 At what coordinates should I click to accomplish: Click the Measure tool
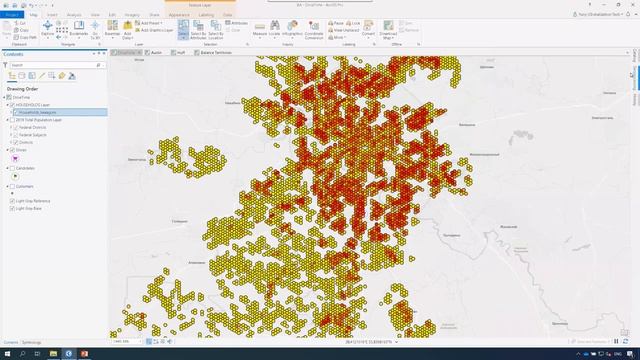tap(260, 29)
